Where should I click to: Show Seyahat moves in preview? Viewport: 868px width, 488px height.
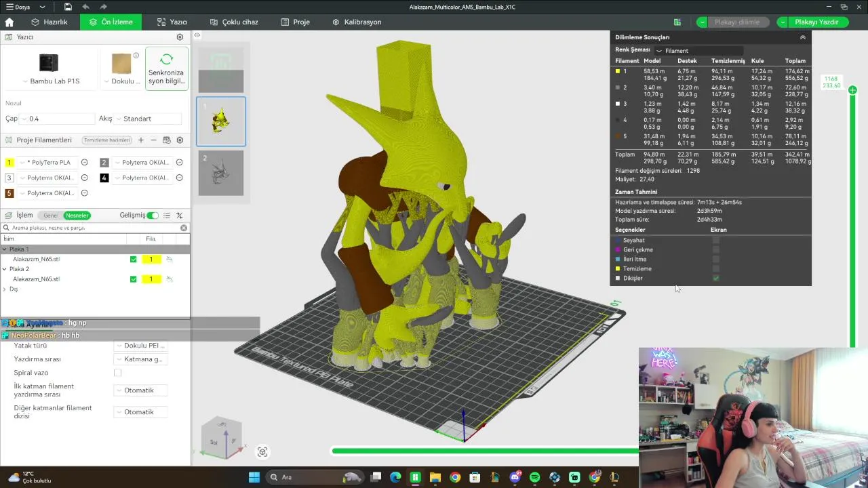[716, 240]
